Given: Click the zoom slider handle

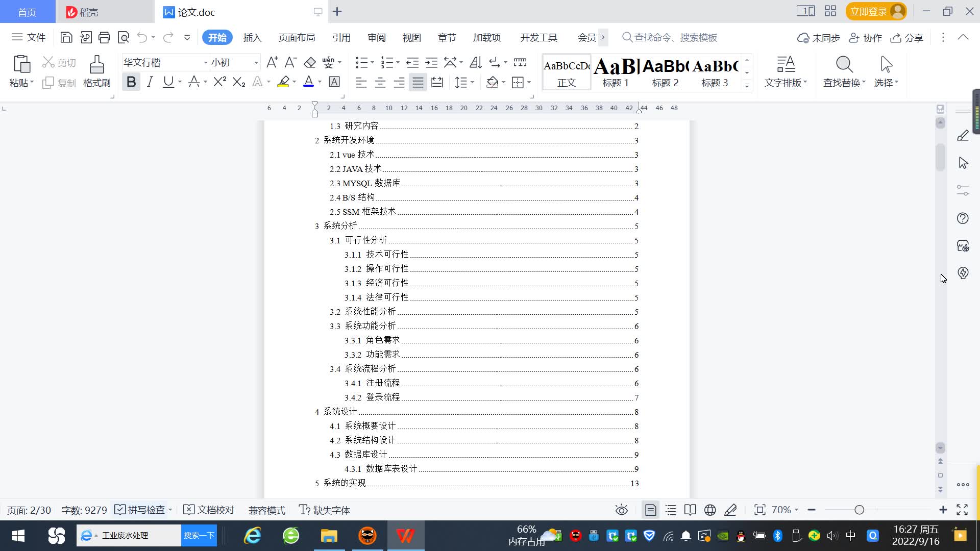Looking at the screenshot, I should point(860,510).
